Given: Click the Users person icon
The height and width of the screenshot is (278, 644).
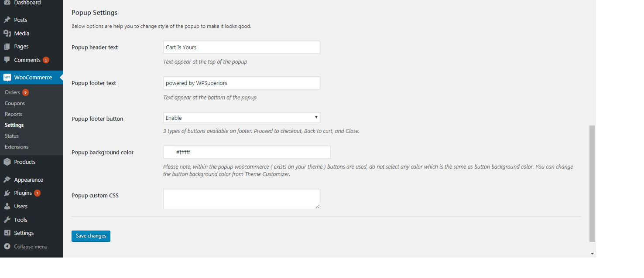Looking at the screenshot, I should (7, 207).
